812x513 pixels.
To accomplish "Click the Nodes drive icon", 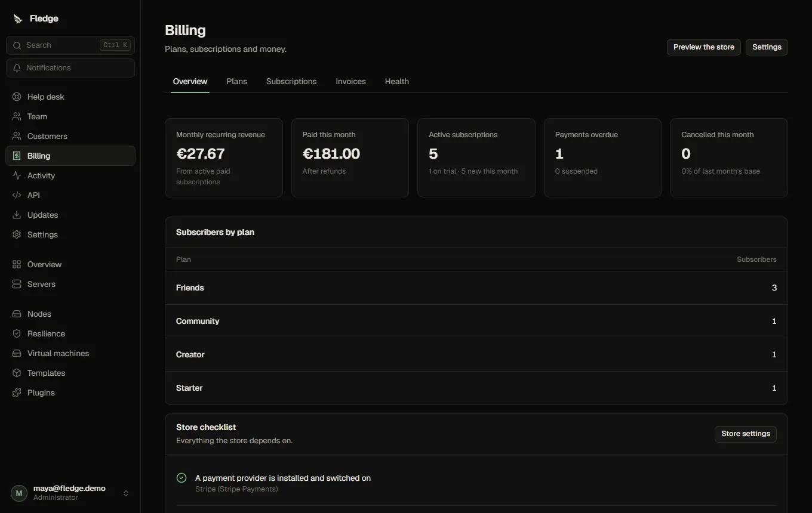I will (17, 314).
